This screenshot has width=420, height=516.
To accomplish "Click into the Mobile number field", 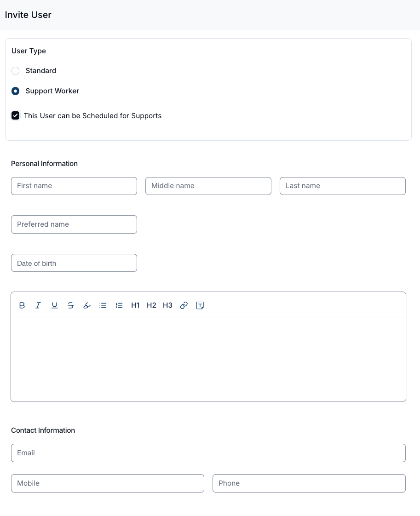I will [x=108, y=483].
